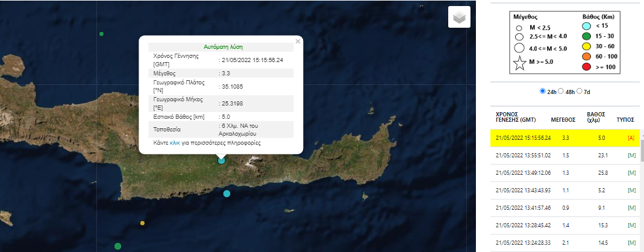Screen dimensions: 644x252
Task: Click the small yellow earthquake marker in the sea
Action: (x=142, y=223)
